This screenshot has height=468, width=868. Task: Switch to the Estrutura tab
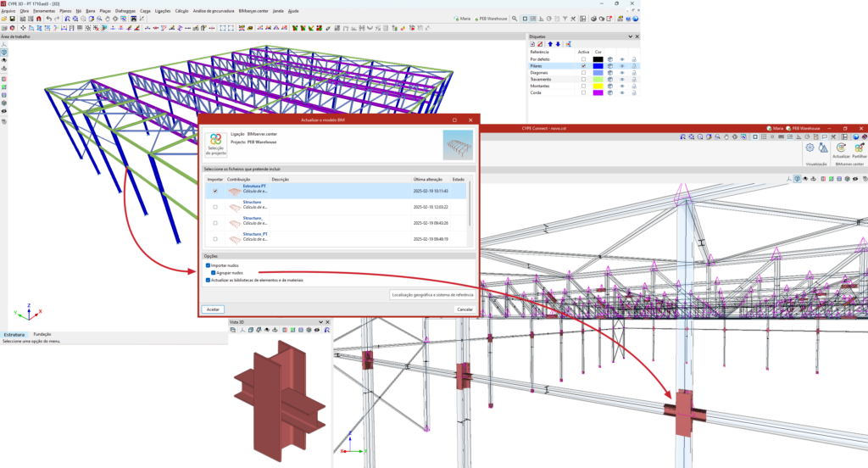[14, 335]
